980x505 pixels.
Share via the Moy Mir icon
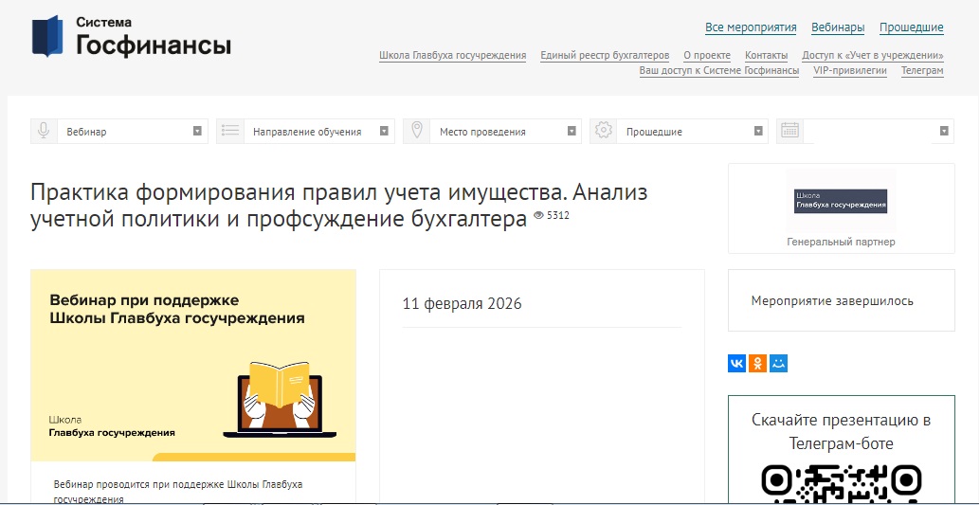pyautogui.click(x=778, y=363)
